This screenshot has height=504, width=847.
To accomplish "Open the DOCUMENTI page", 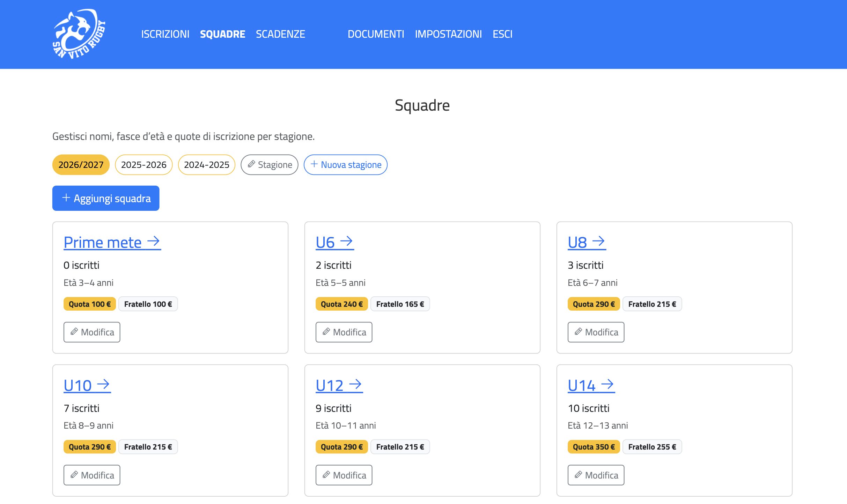I will pyautogui.click(x=376, y=34).
